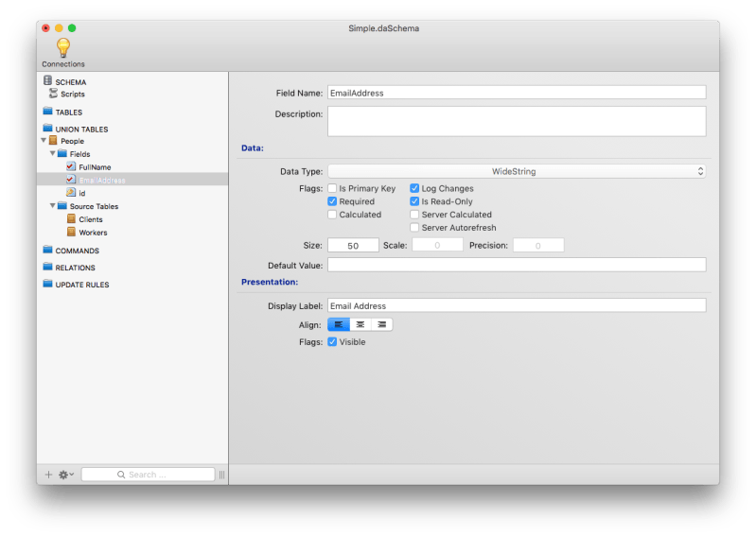This screenshot has width=756, height=537.
Task: Click the Clients table icon
Action: click(x=71, y=218)
